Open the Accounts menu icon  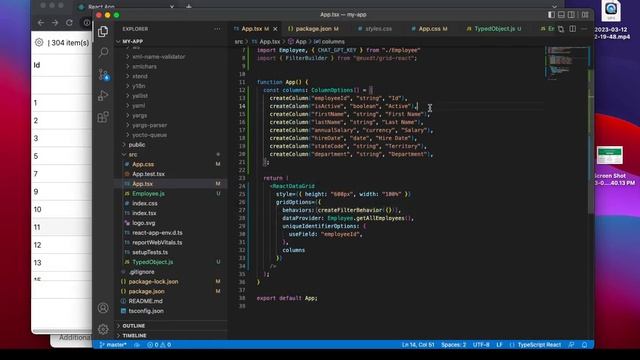(x=103, y=308)
